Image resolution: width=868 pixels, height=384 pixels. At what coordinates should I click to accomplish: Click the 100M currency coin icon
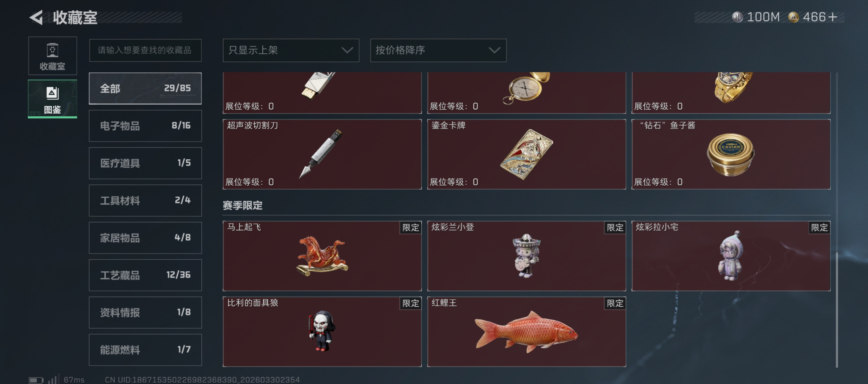coord(737,17)
